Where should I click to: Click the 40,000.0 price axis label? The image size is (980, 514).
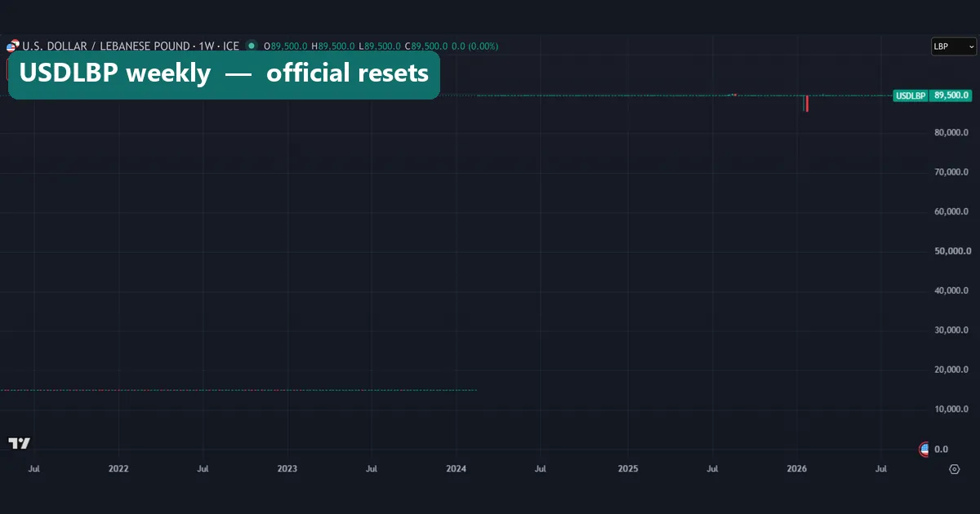pyautogui.click(x=951, y=290)
